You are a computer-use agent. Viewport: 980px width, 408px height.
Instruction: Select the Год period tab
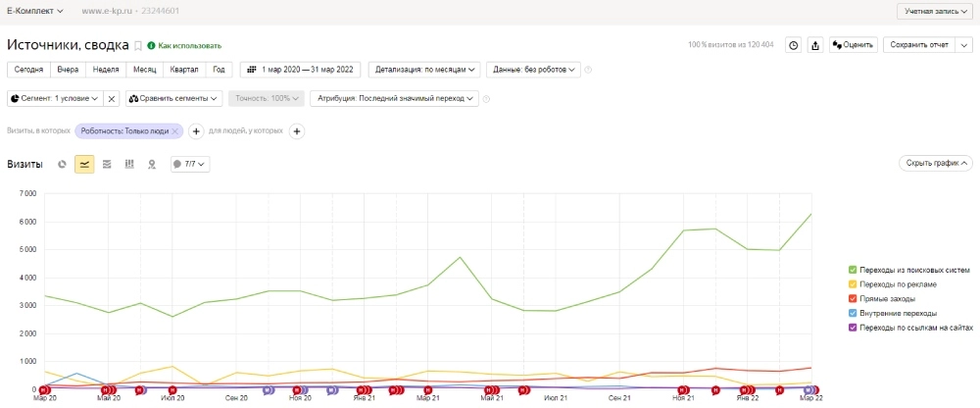(219, 70)
